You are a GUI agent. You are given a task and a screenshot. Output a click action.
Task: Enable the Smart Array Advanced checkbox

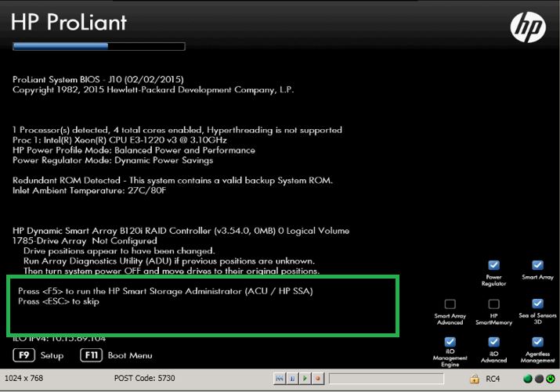(x=450, y=304)
